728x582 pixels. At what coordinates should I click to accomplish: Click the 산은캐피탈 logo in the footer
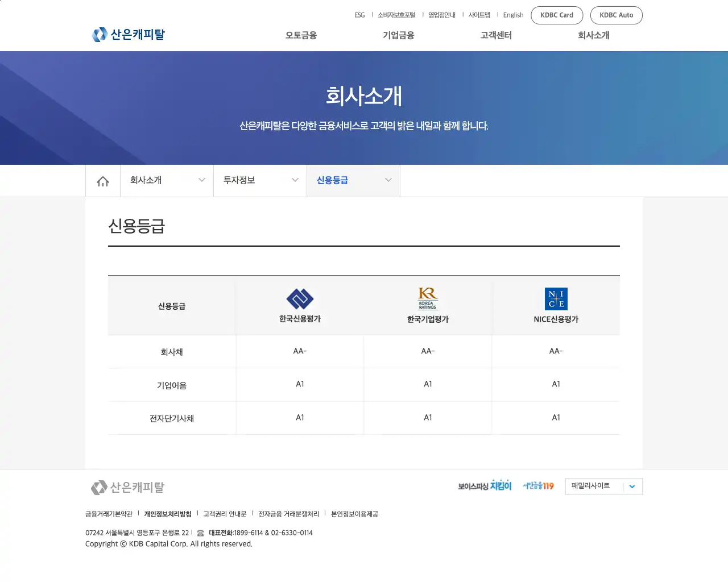coord(126,487)
